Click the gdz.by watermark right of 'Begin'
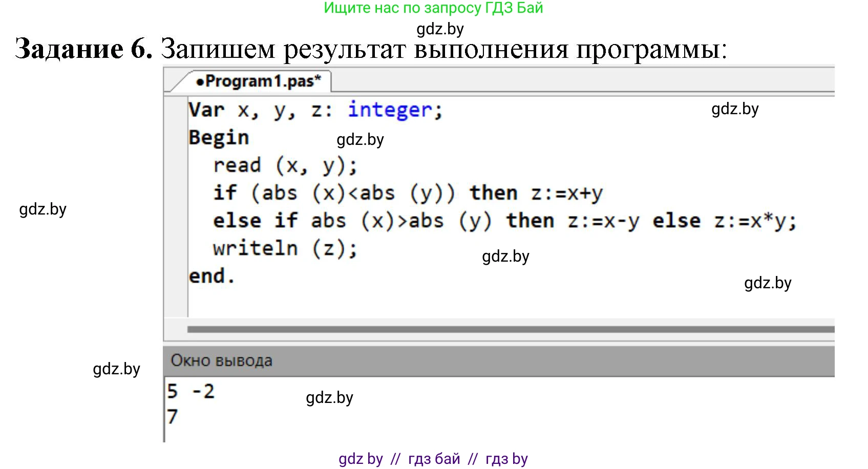The height and width of the screenshot is (469, 868). pos(360,140)
